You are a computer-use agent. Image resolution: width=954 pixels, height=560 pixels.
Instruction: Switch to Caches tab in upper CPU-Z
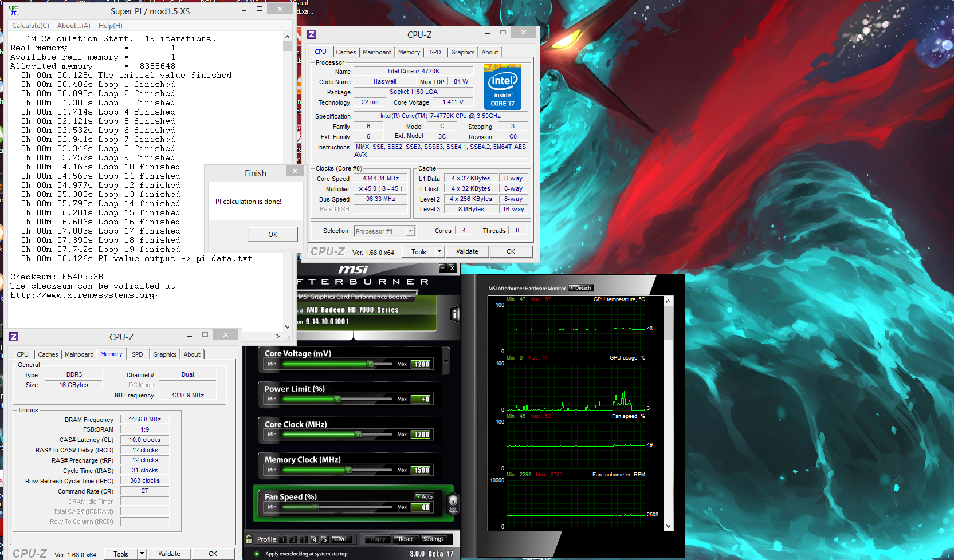point(346,52)
